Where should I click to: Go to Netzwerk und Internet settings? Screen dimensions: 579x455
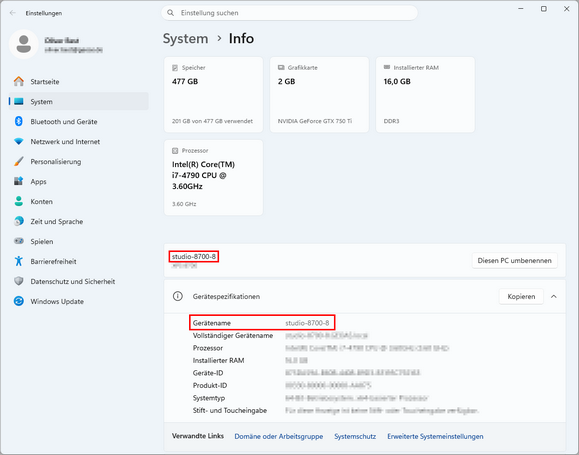click(79, 141)
